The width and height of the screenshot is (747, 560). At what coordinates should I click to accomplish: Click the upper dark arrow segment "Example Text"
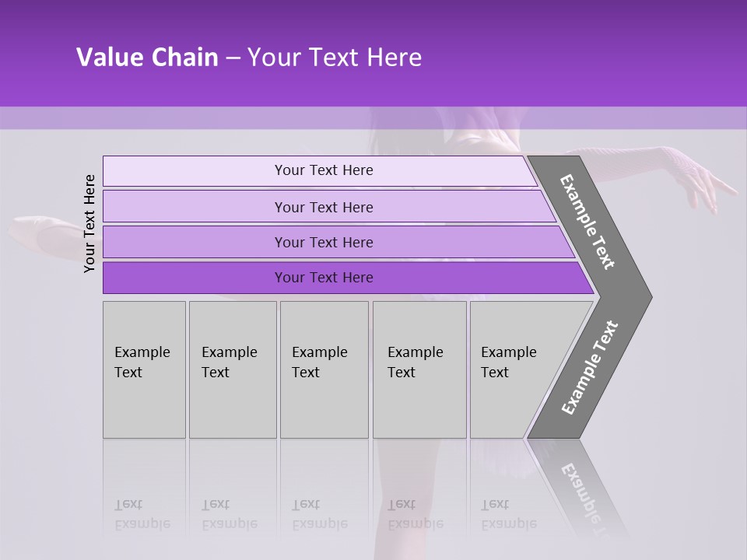coord(590,223)
